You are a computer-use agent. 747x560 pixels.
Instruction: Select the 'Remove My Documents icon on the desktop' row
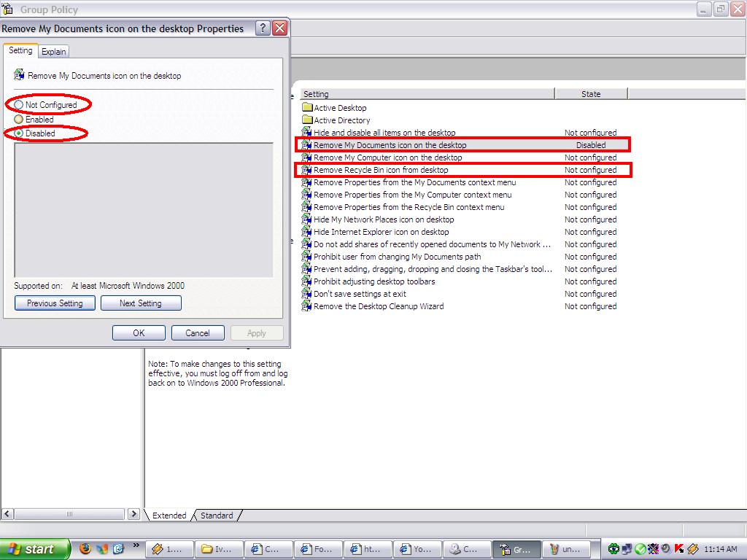point(462,145)
